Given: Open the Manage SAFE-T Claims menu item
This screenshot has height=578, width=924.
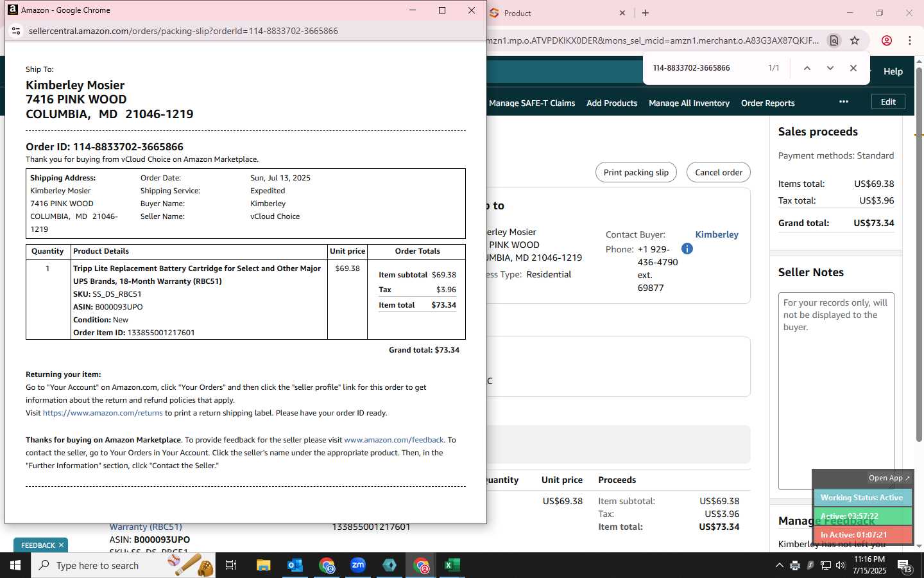Looking at the screenshot, I should 532,103.
